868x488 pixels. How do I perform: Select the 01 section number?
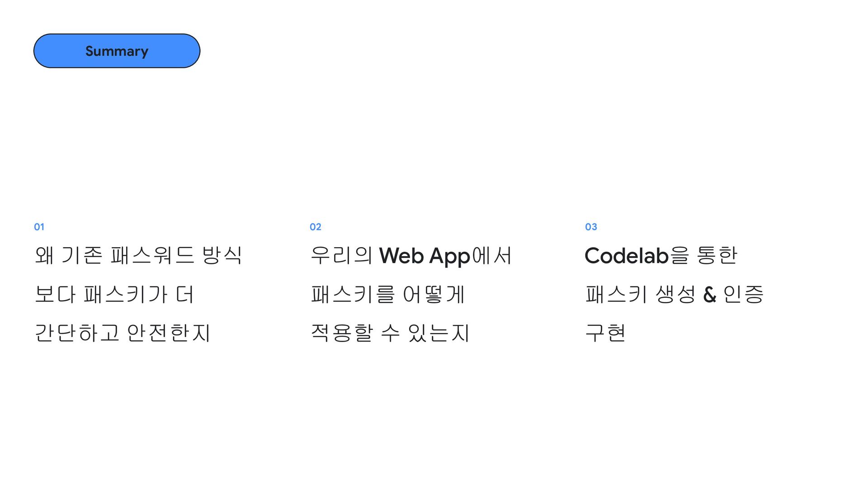tap(39, 227)
